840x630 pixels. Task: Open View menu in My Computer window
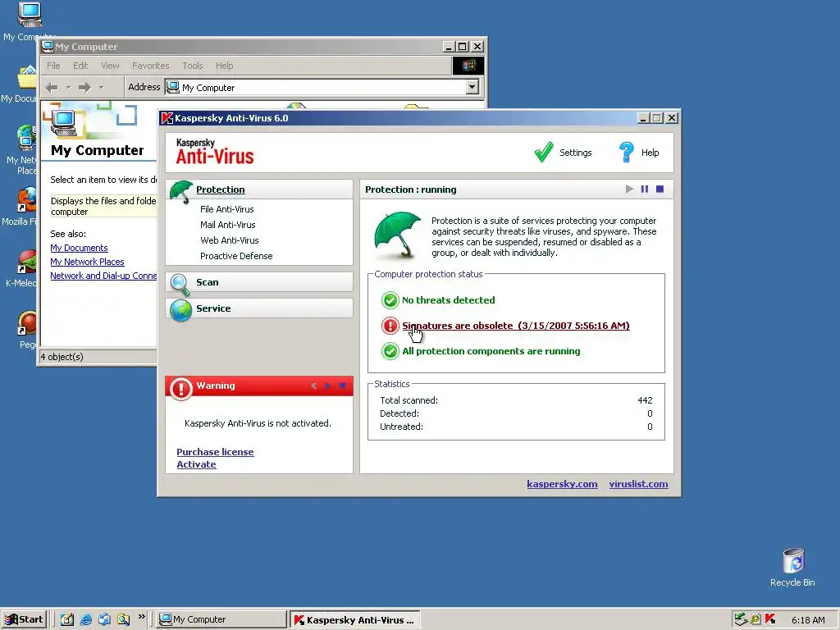click(110, 66)
